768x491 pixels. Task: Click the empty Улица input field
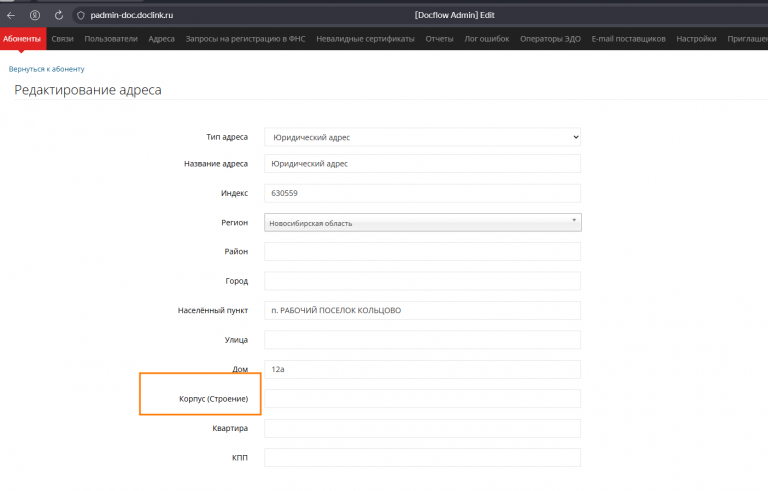click(422, 340)
